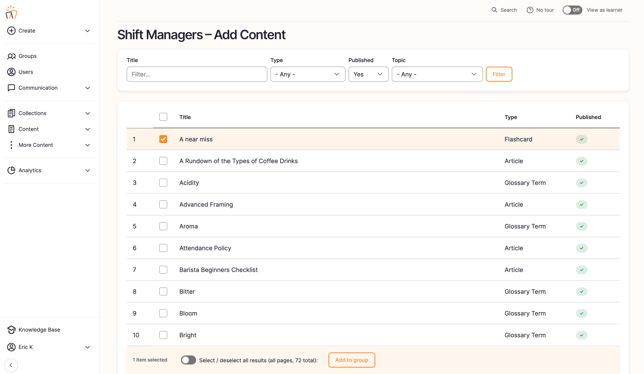Viewport: 644px width, 374px height.
Task: Click A Rundown of the Types of Coffee Drinks
Action: (x=238, y=161)
